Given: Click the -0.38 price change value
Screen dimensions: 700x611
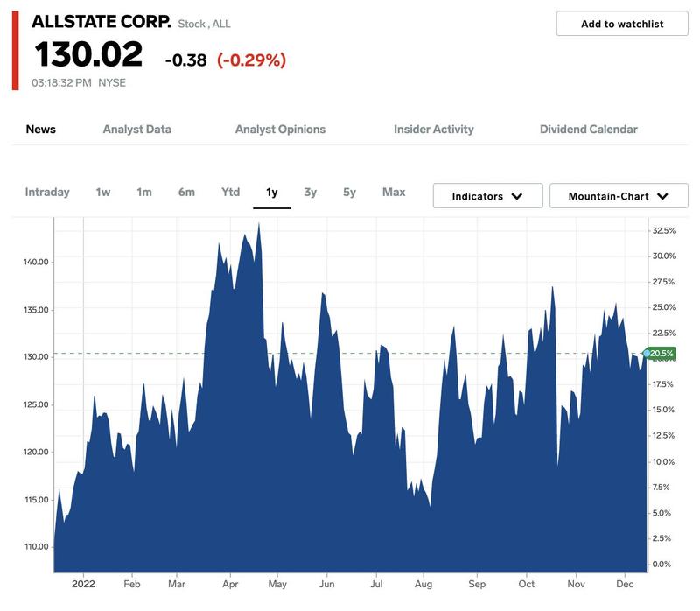Looking at the screenshot, I should pyautogui.click(x=185, y=60).
